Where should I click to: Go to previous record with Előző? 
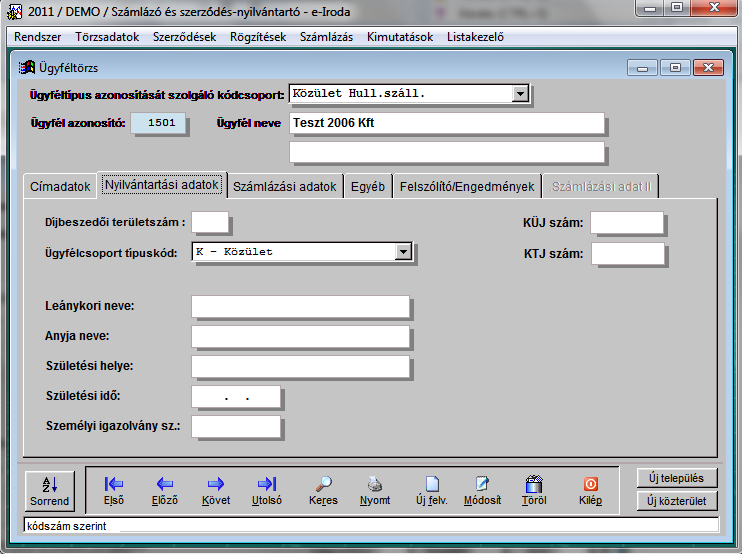coord(164,489)
